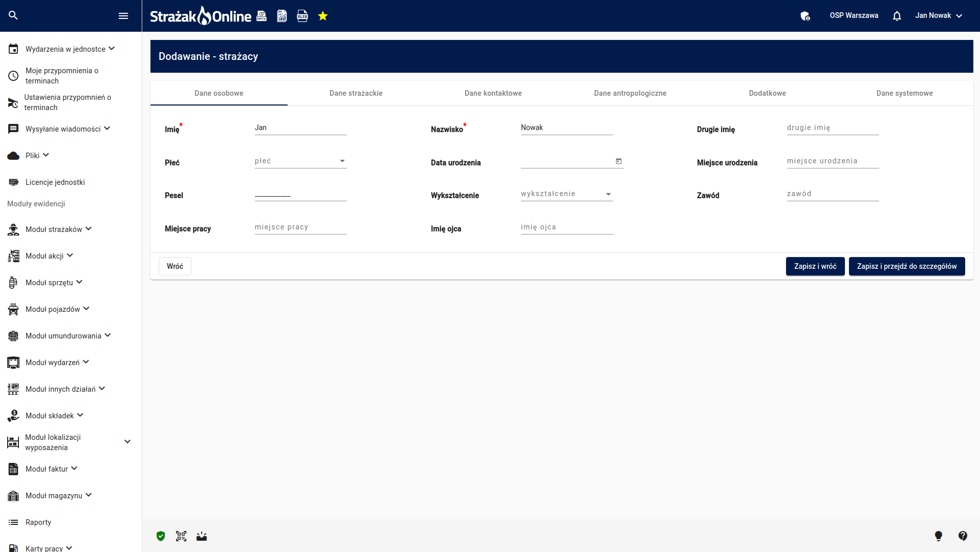The width and height of the screenshot is (980, 552).
Task: Click the search magnifier icon
Action: [x=13, y=15]
